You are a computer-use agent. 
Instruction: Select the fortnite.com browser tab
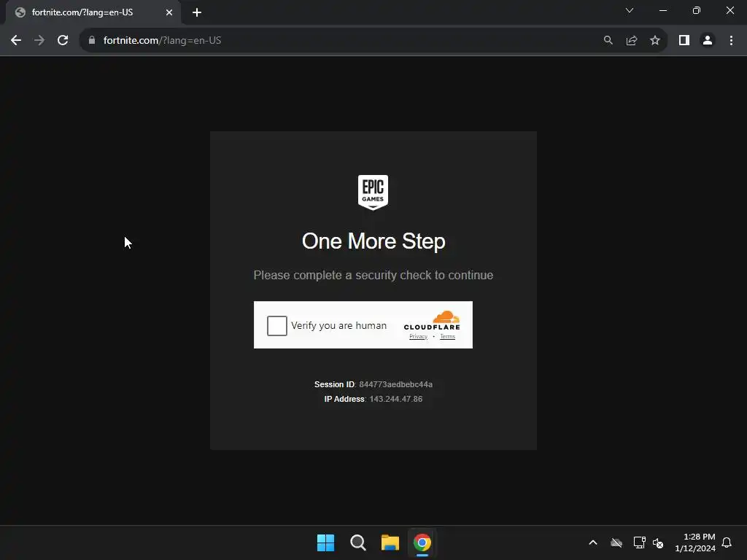coord(93,12)
